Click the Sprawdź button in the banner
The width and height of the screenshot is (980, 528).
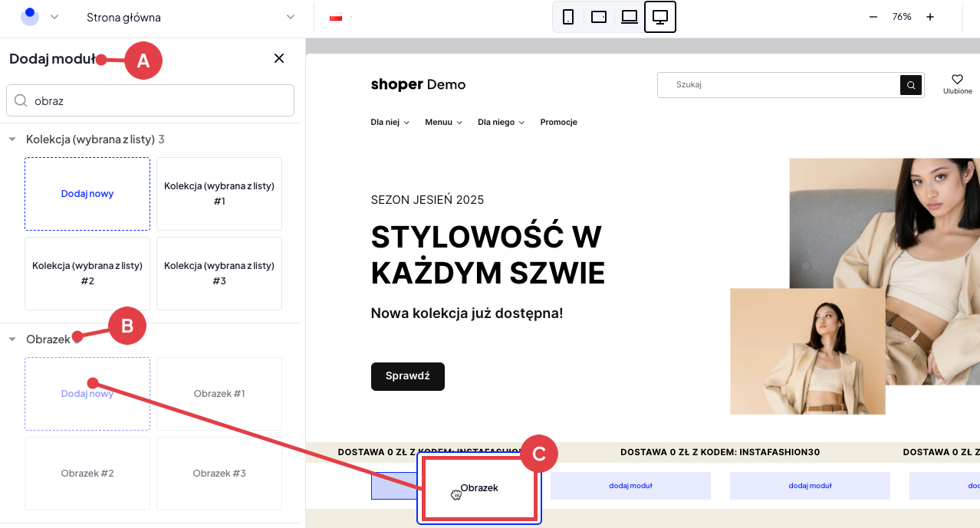407,376
